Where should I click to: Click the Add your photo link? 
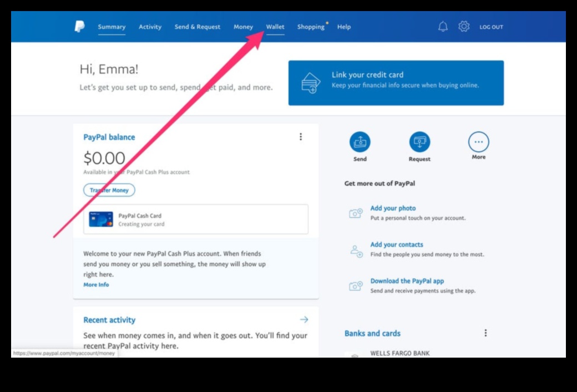point(393,208)
